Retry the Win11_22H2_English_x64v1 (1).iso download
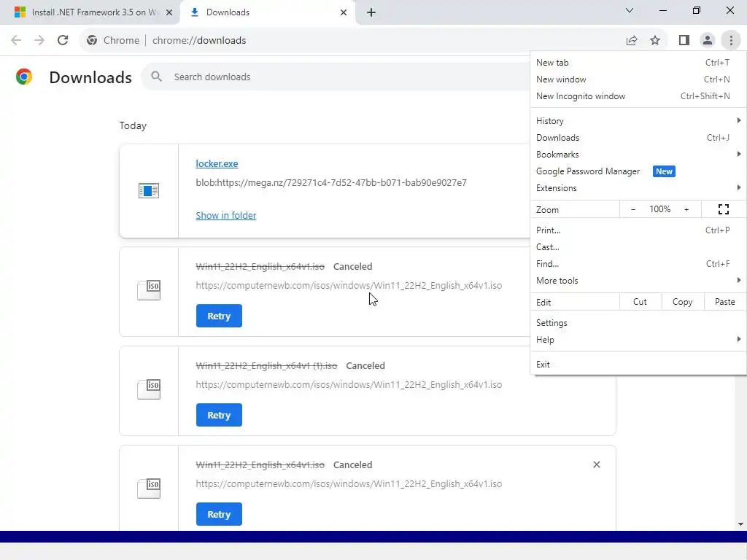Screen dimensions: 747x560 tap(219, 415)
